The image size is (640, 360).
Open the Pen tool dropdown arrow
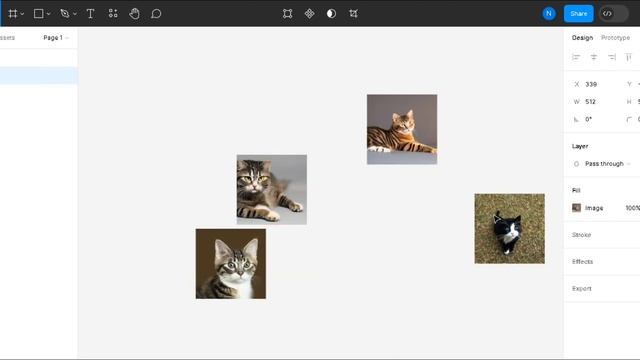75,14
